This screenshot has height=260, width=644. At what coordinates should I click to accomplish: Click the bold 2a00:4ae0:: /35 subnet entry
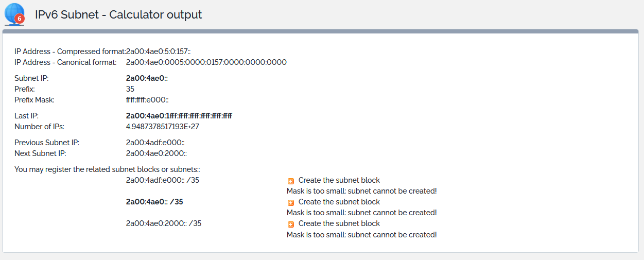pyautogui.click(x=154, y=202)
